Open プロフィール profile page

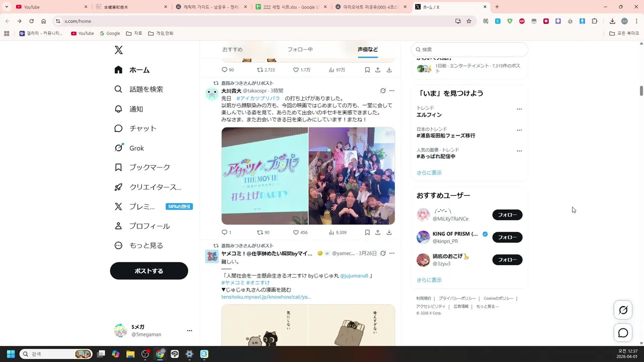click(142, 226)
